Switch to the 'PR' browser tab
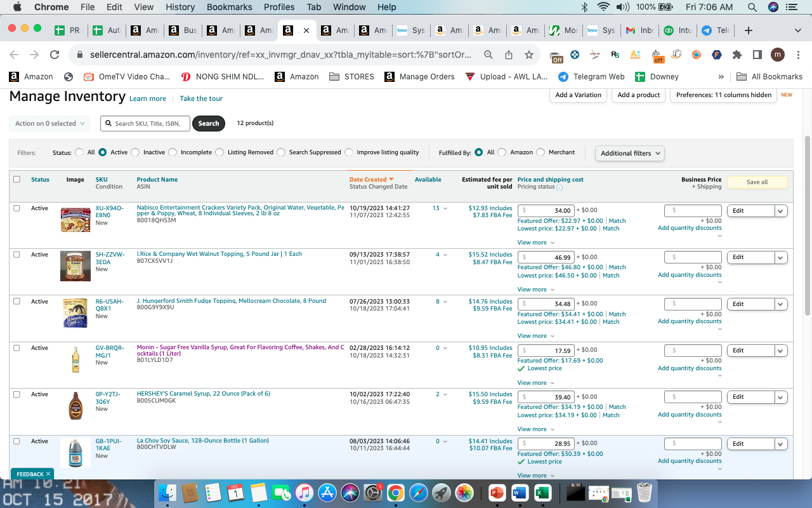Image resolution: width=812 pixels, height=508 pixels. click(x=67, y=30)
